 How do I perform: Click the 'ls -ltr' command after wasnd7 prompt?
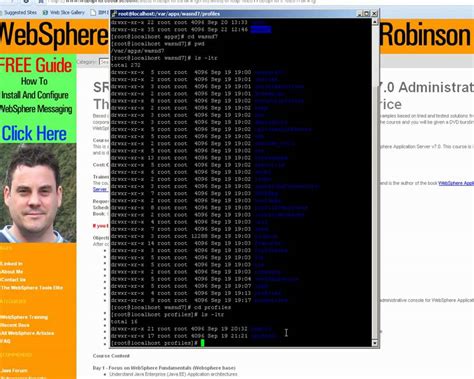pyautogui.click(x=164, y=58)
